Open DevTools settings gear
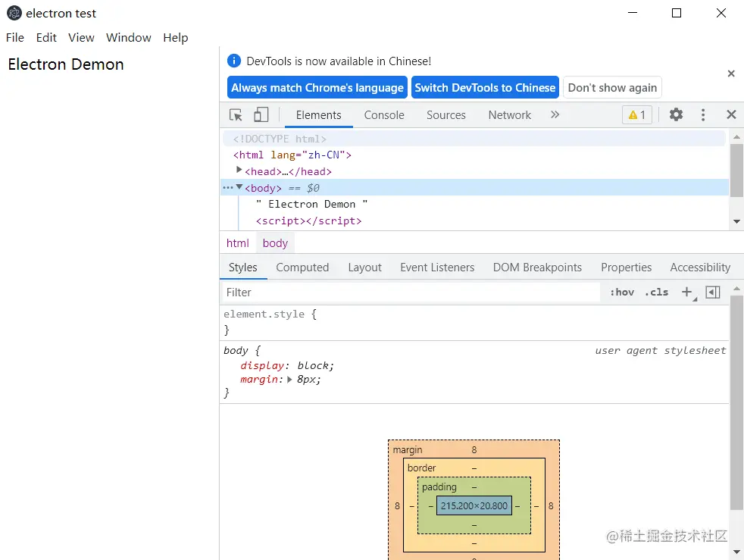This screenshot has height=560, width=744. coord(676,114)
